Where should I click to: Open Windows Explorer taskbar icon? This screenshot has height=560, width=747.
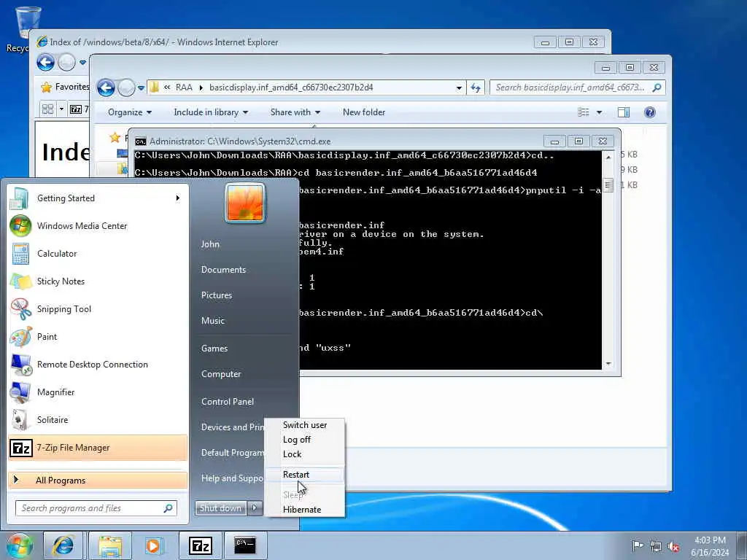(110, 545)
